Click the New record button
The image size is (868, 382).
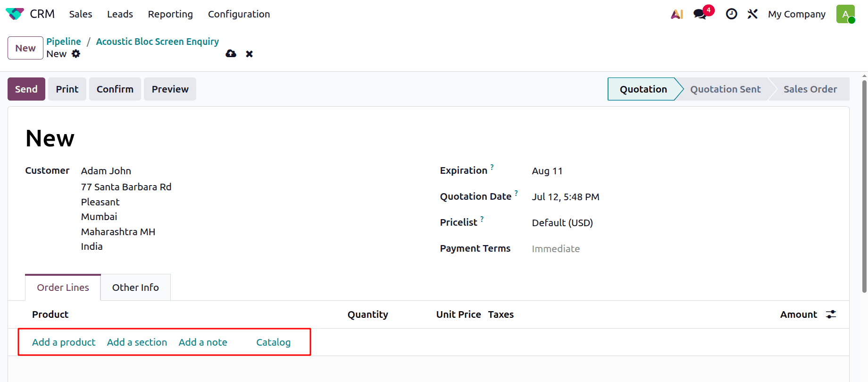coord(25,48)
